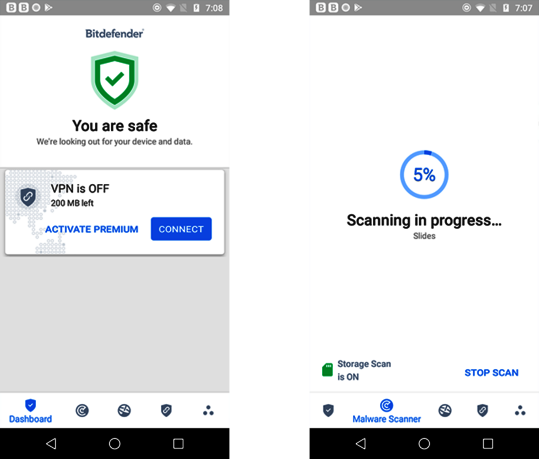Open Web Protection globe icon on dashboard screen
This screenshot has width=539, height=459.
point(124,410)
